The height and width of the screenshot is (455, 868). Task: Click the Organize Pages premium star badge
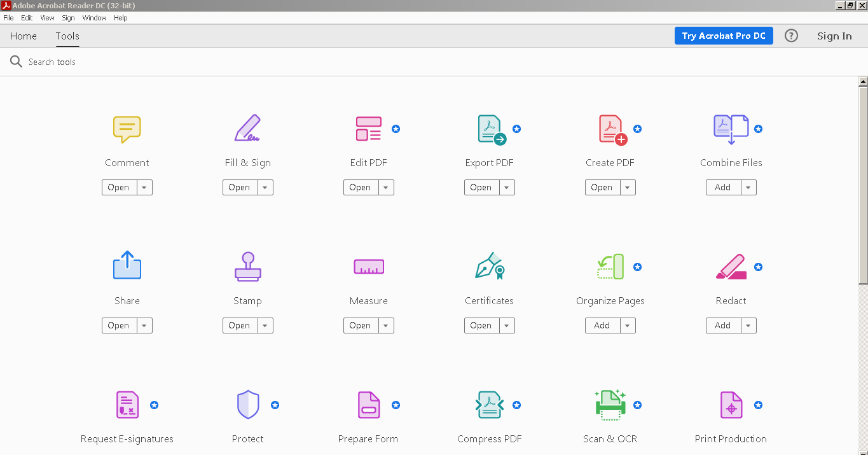pyautogui.click(x=637, y=267)
